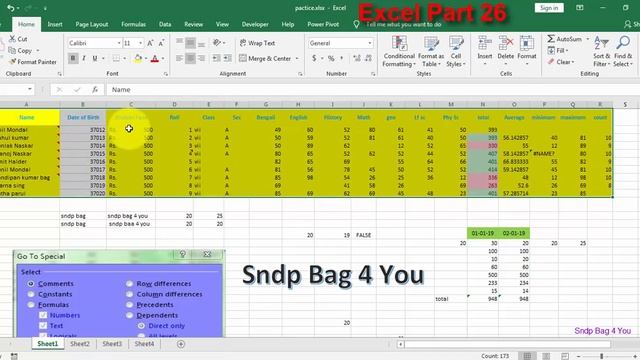This screenshot has height=360, width=640.
Task: Select Row differences radio option
Action: tap(129, 283)
